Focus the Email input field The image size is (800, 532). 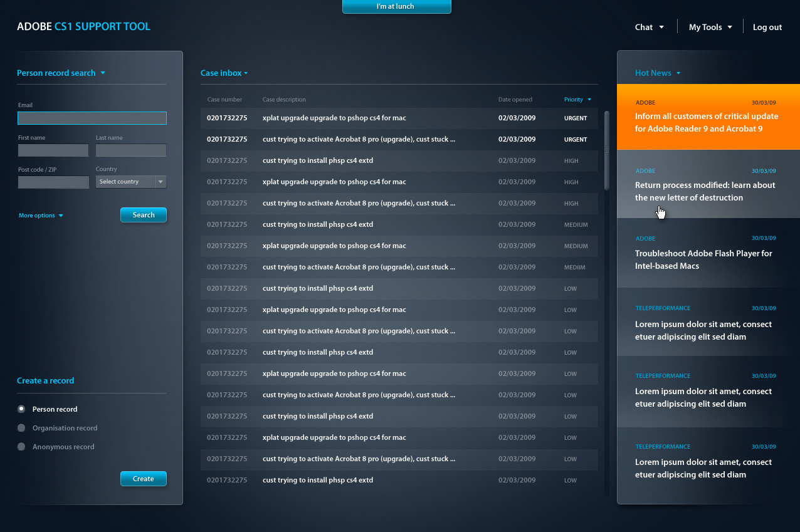[x=92, y=118]
